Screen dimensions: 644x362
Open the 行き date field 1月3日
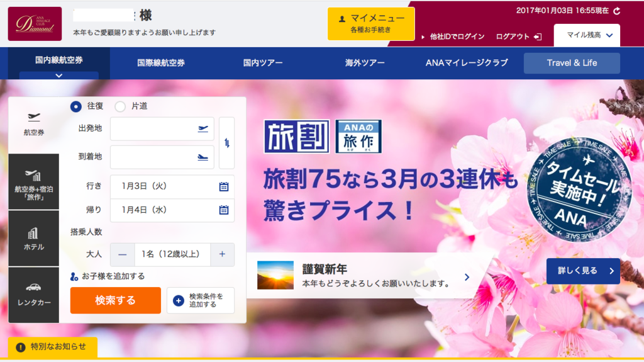(x=172, y=186)
